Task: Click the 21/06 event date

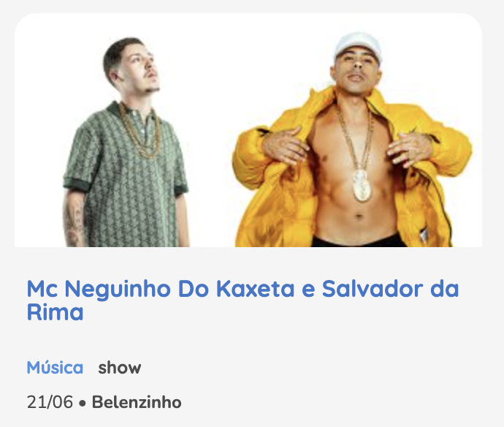Action: pos(50,402)
